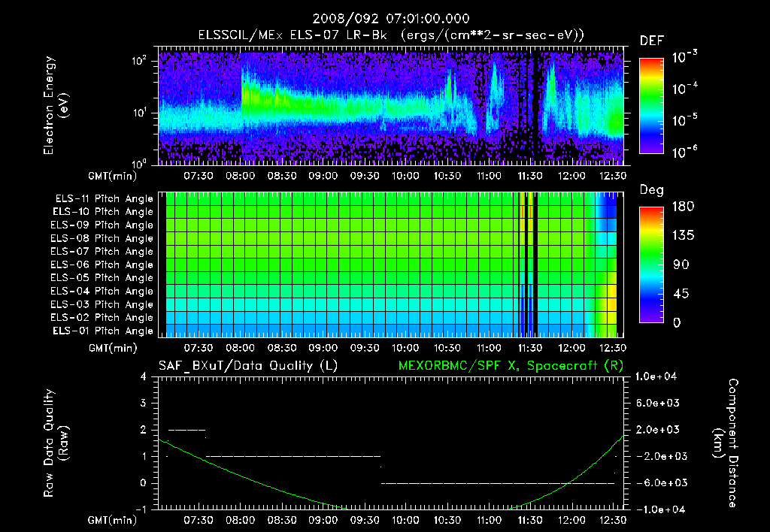Click the 1.0e+04 right axis value
Viewport: 770px width, 532px height.
[656, 377]
